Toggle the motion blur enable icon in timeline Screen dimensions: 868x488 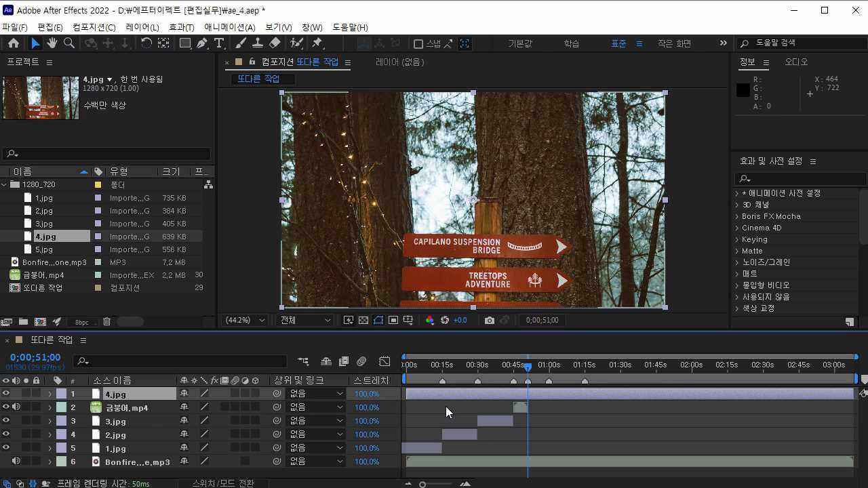361,361
